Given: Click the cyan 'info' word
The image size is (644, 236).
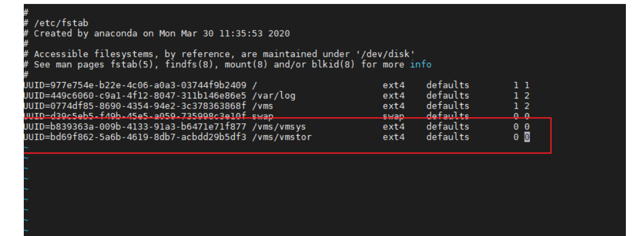Looking at the screenshot, I should coord(420,65).
